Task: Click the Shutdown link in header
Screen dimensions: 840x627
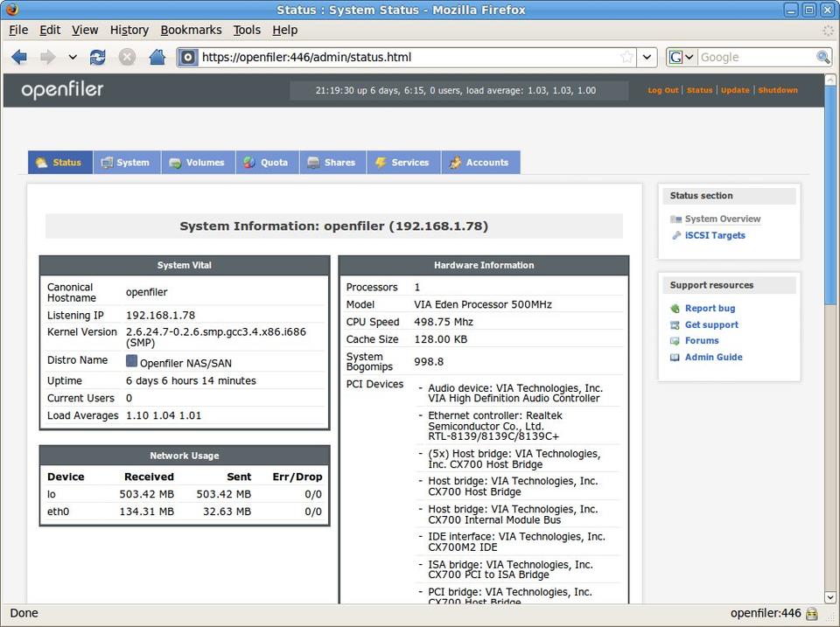Action: tap(778, 90)
